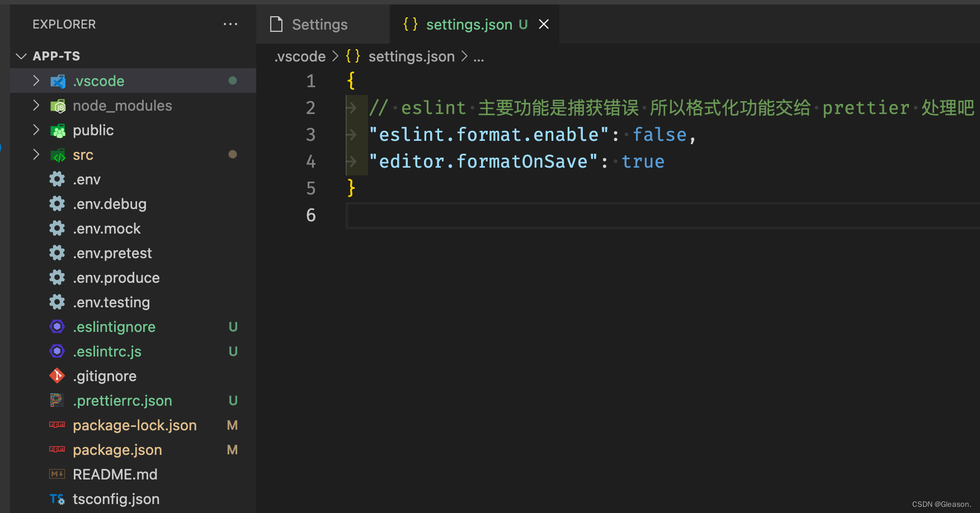Expand the public folder chevron

(36, 130)
